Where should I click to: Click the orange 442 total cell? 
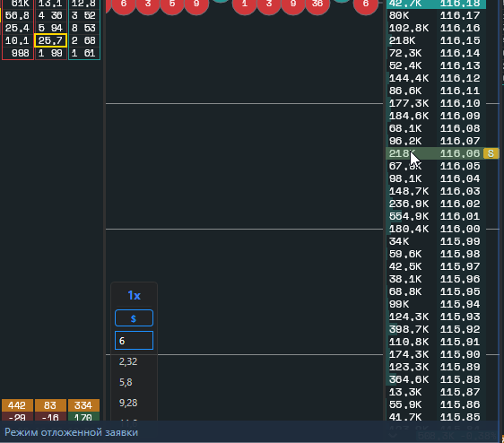[x=17, y=405]
